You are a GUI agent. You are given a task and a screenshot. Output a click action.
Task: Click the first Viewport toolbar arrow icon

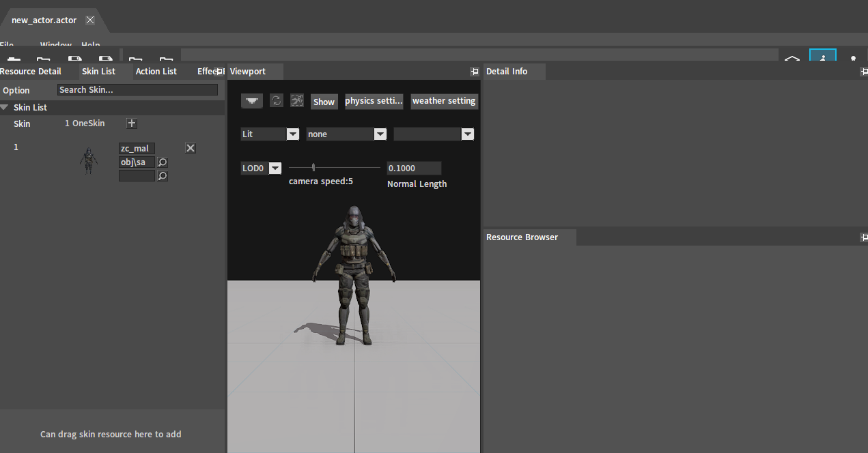point(252,101)
